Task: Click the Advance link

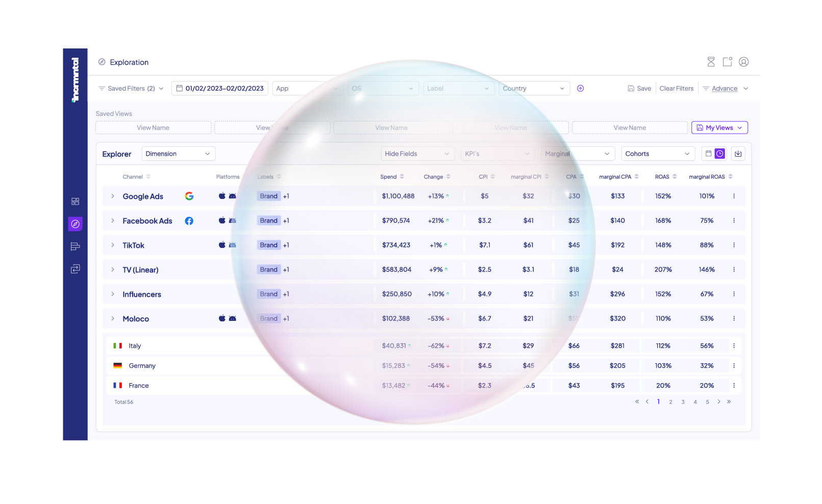Action: click(725, 88)
